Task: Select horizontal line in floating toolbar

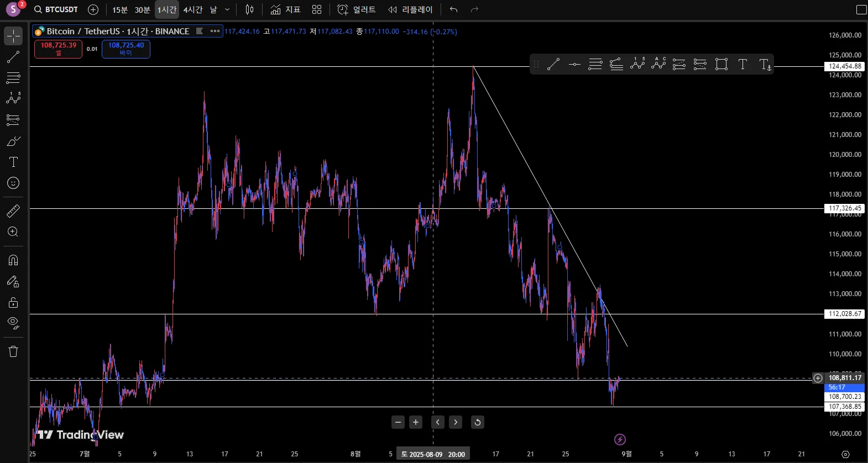Action: 574,65
